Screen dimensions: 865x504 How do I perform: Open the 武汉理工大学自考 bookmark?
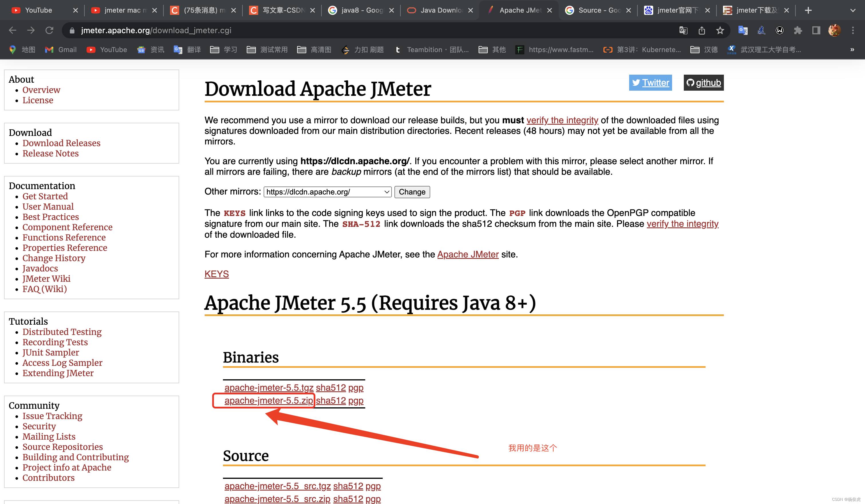pyautogui.click(x=764, y=50)
